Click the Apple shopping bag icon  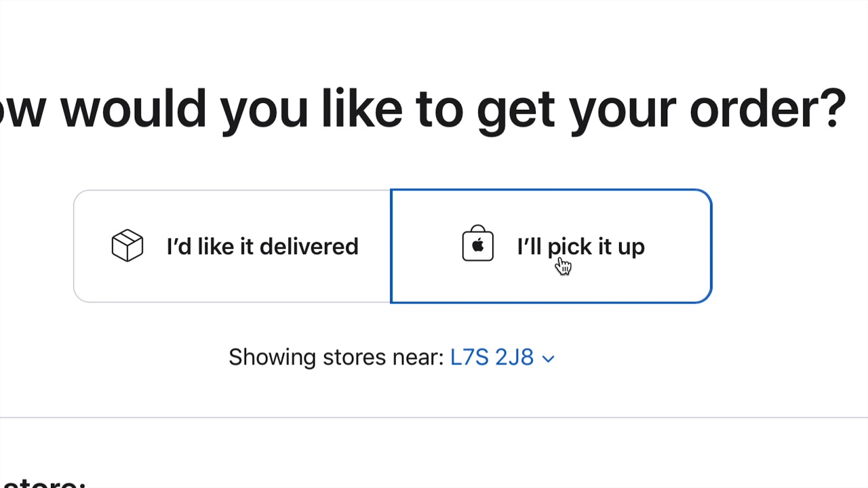[x=478, y=243]
